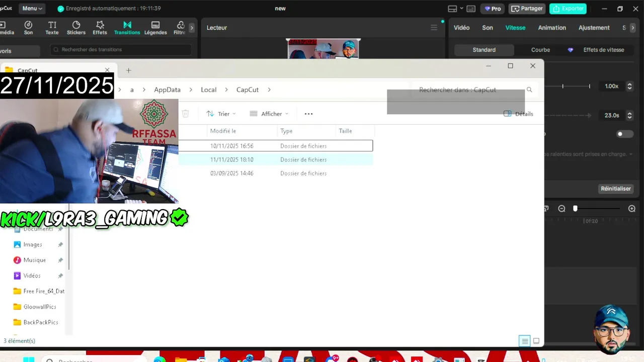Image resolution: width=644 pixels, height=362 pixels.
Task: Open the Légendes captions panel
Action: click(155, 28)
